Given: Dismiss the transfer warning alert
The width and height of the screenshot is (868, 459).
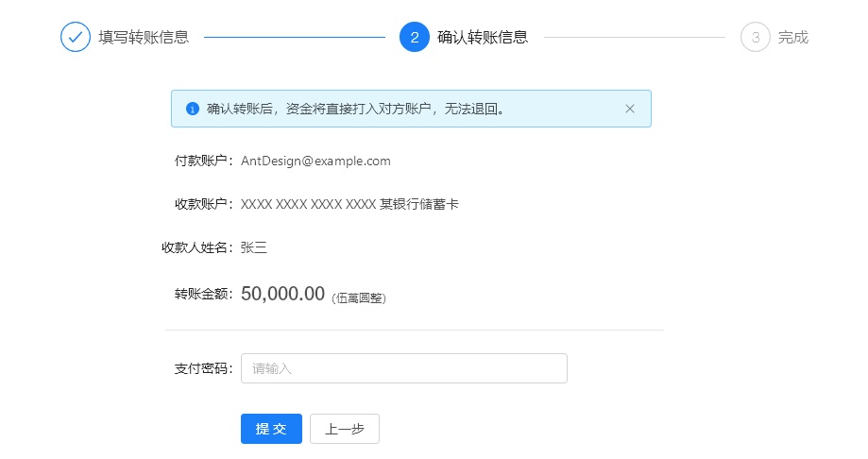Looking at the screenshot, I should point(630,109).
